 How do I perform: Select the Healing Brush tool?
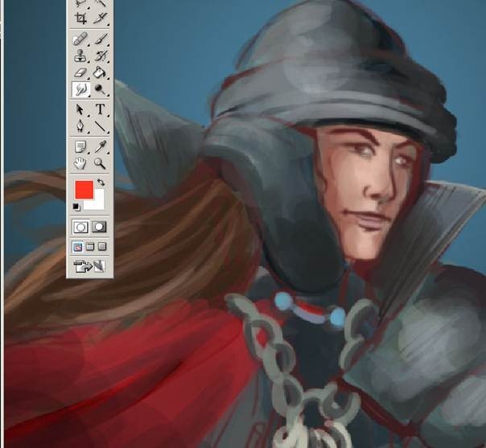(x=80, y=39)
